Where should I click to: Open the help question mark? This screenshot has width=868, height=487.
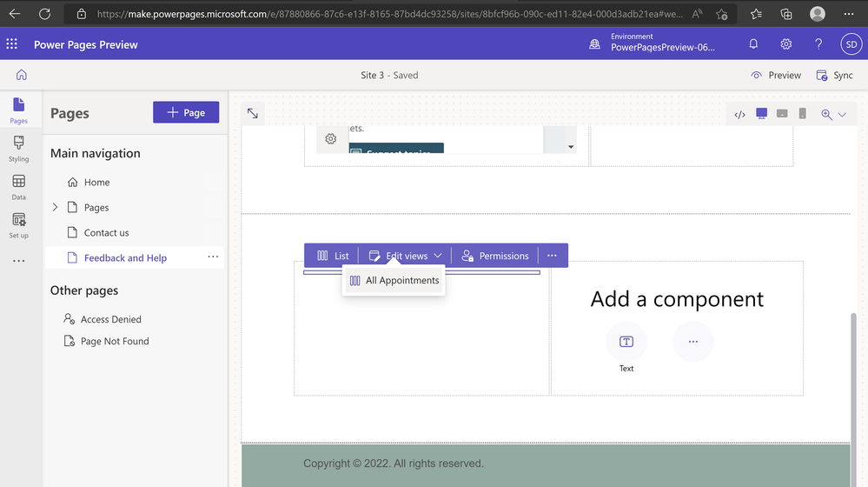[818, 43]
